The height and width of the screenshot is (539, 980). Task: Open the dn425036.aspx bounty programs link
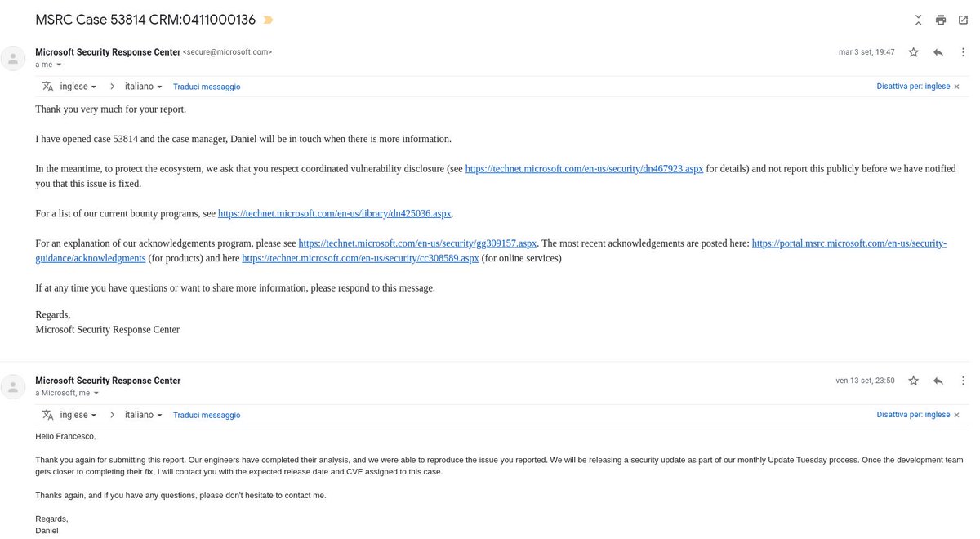335,213
